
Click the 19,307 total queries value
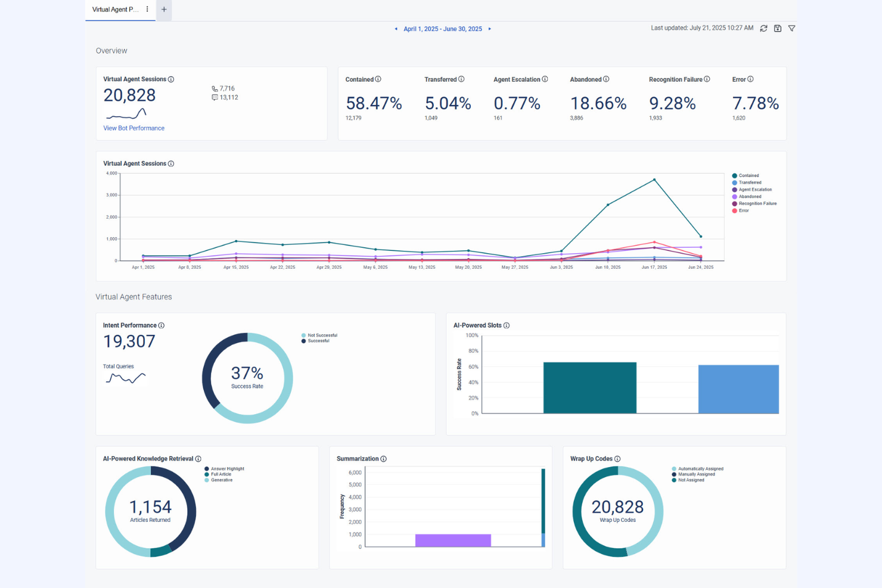point(129,341)
